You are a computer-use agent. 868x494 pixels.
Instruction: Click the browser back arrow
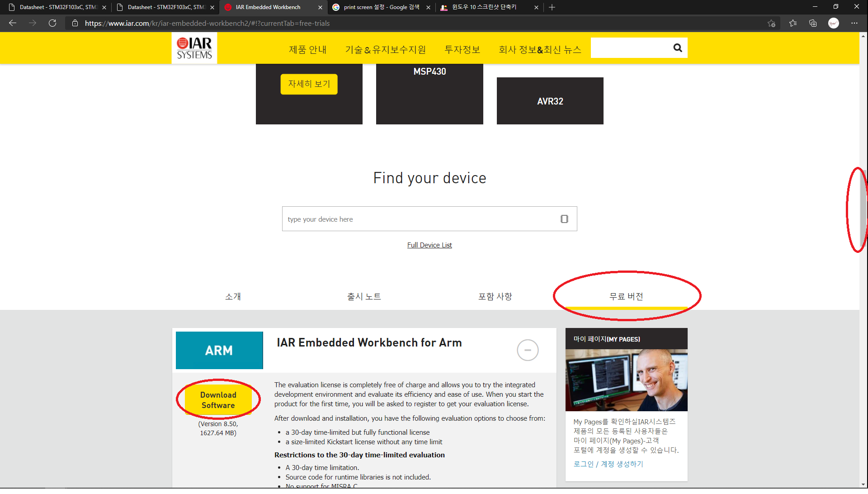(x=13, y=23)
